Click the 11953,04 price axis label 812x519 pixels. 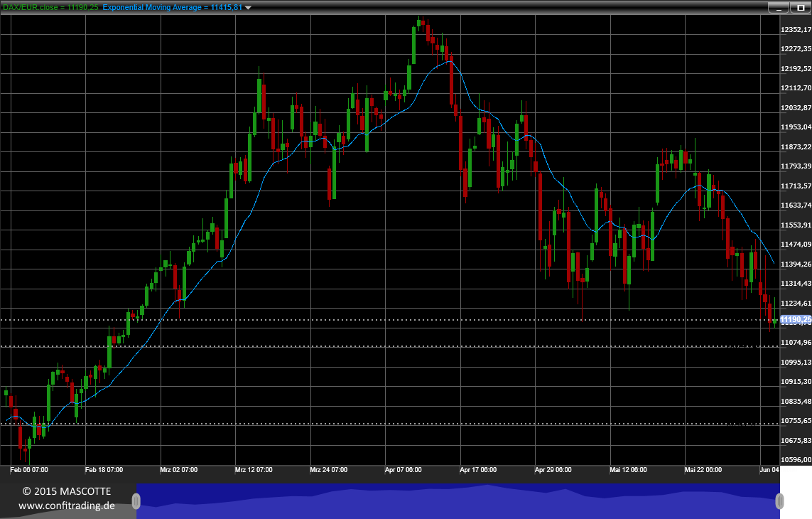(x=796, y=127)
